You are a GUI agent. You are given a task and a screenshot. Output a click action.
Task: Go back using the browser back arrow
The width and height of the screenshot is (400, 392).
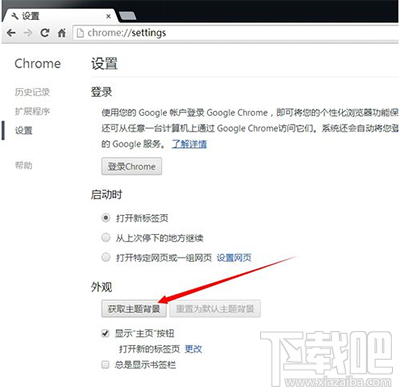coord(11,33)
